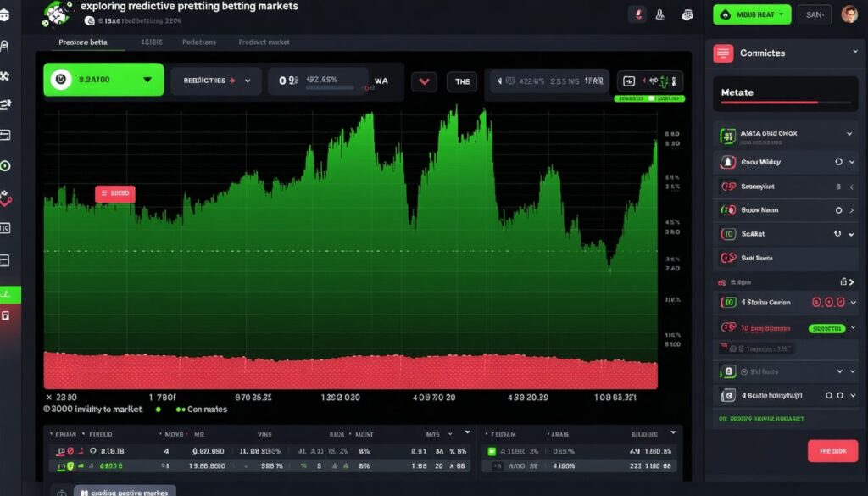Click the card icon in the left sidebar
Image resolution: width=868 pixels, height=496 pixels.
5,135
